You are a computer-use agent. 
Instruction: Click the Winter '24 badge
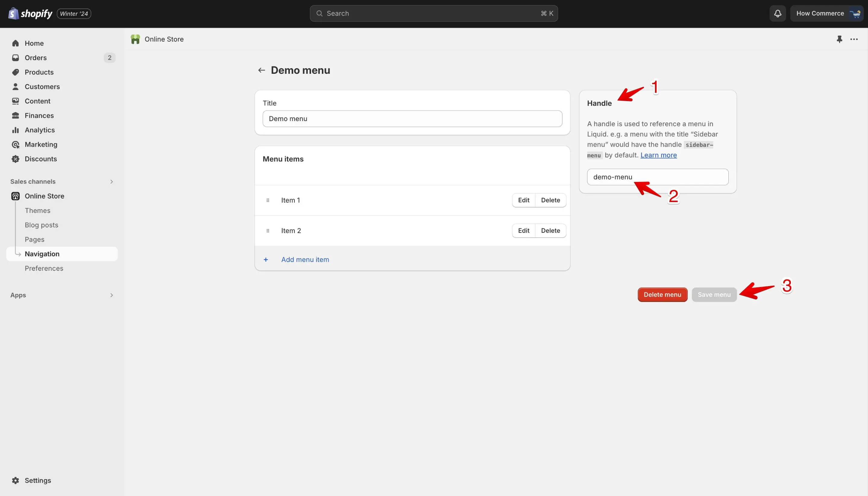point(74,14)
